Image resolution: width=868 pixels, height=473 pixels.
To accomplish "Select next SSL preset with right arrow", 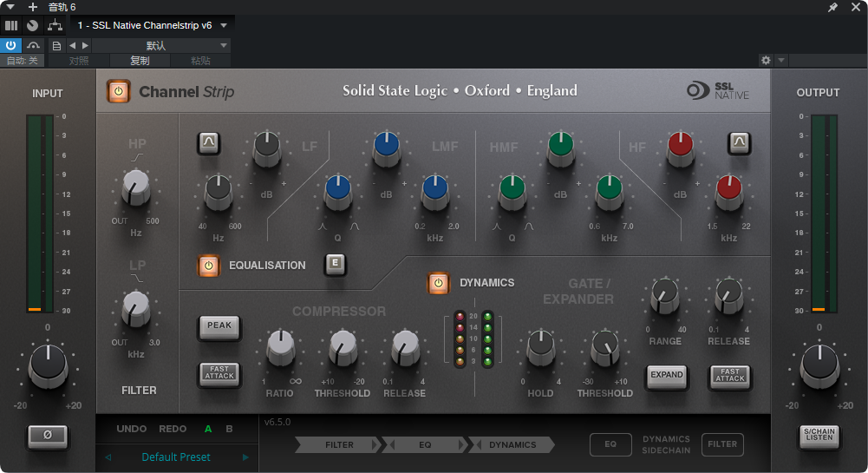I will coord(245,457).
